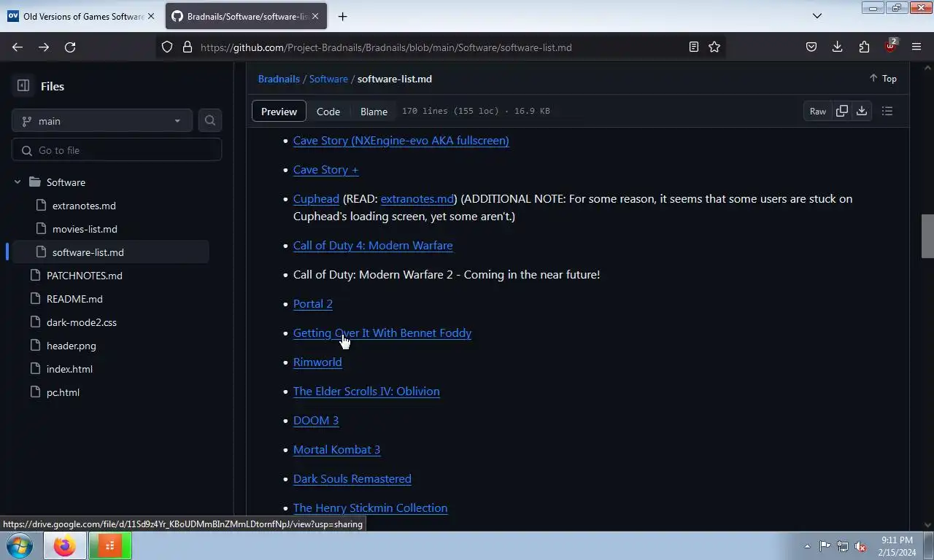The width and height of the screenshot is (934, 560).
Task: Go to Bradnails breadcrumb link
Action: (279, 79)
